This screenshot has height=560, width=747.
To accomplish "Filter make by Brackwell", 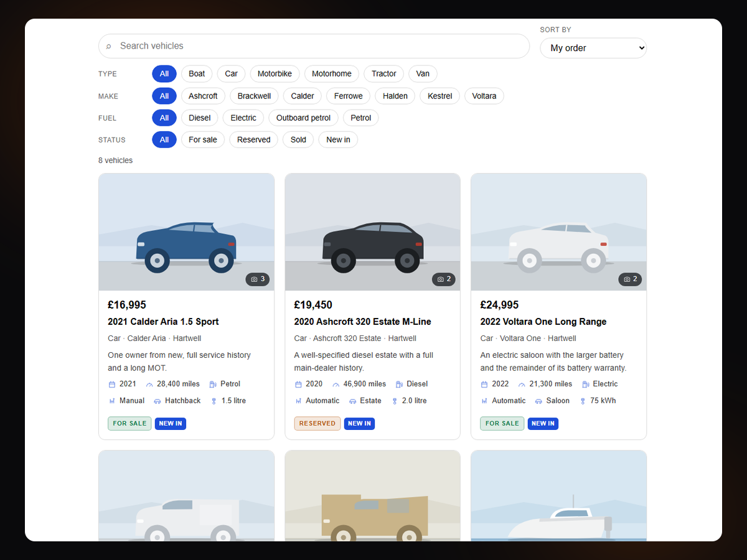I will (x=254, y=96).
